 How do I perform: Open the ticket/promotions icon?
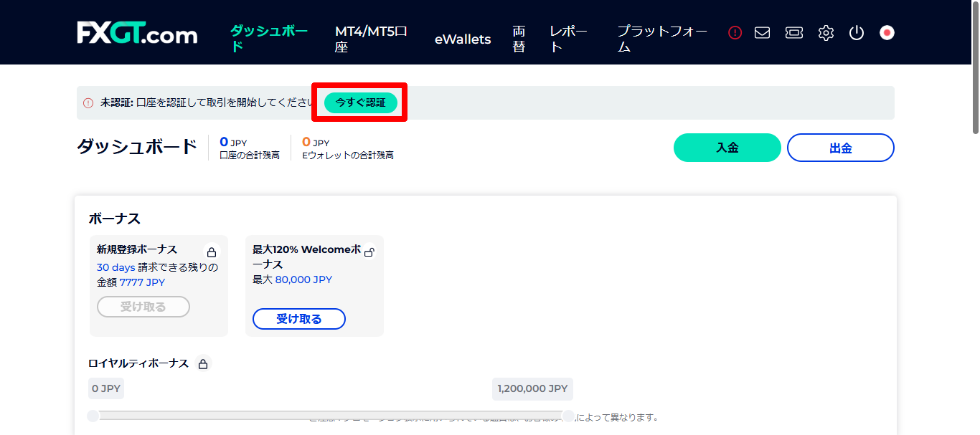pyautogui.click(x=793, y=32)
